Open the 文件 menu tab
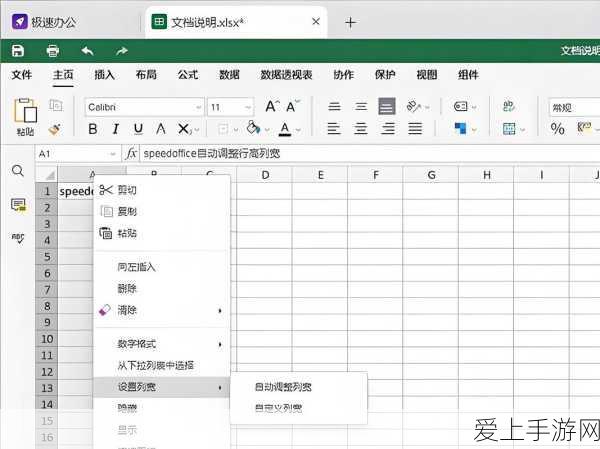 tap(22, 75)
